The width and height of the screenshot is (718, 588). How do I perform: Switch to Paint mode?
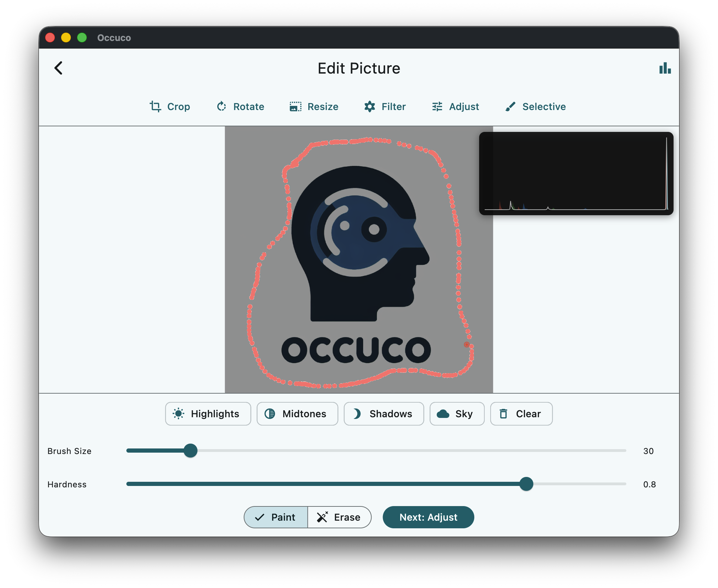[276, 517]
